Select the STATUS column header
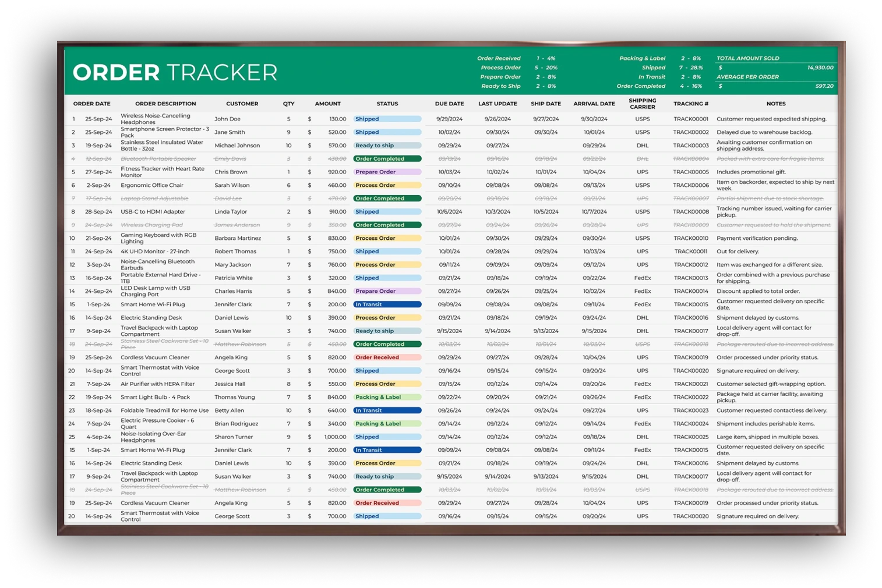The height and width of the screenshot is (588, 882). tap(387, 104)
